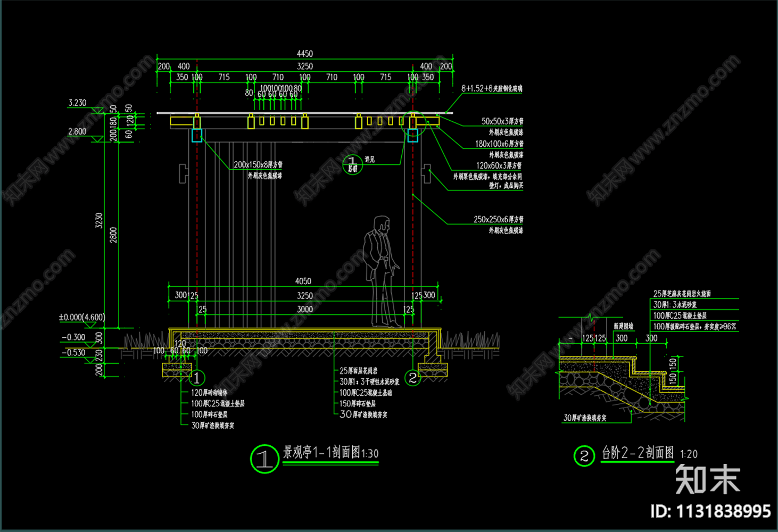The image size is (778, 532).
Task: Pick the "-0.300" elevation label
Action: tap(73, 337)
